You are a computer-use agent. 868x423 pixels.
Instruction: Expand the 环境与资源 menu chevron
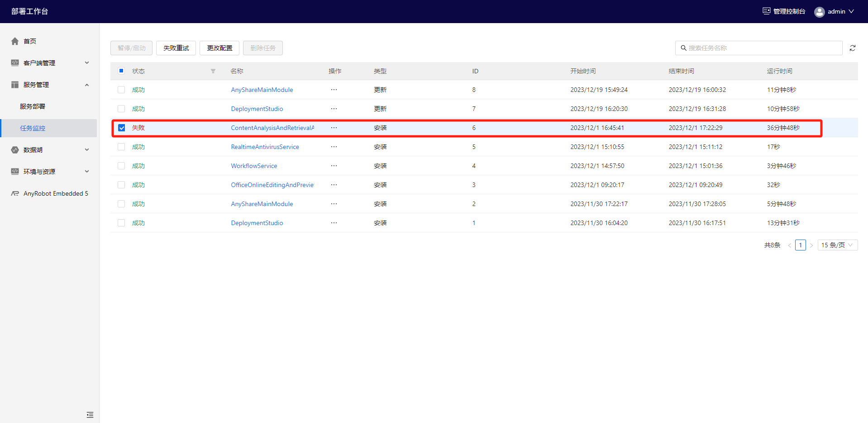point(87,172)
